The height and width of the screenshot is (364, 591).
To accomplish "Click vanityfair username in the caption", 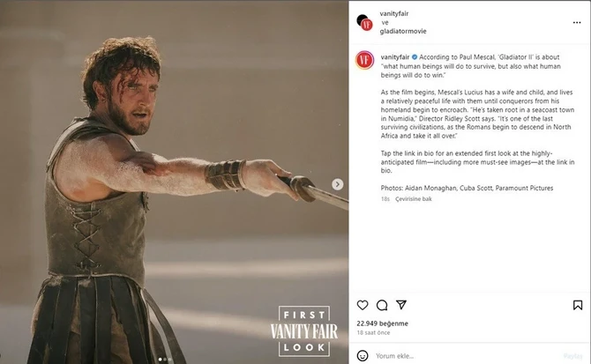I will (x=394, y=57).
